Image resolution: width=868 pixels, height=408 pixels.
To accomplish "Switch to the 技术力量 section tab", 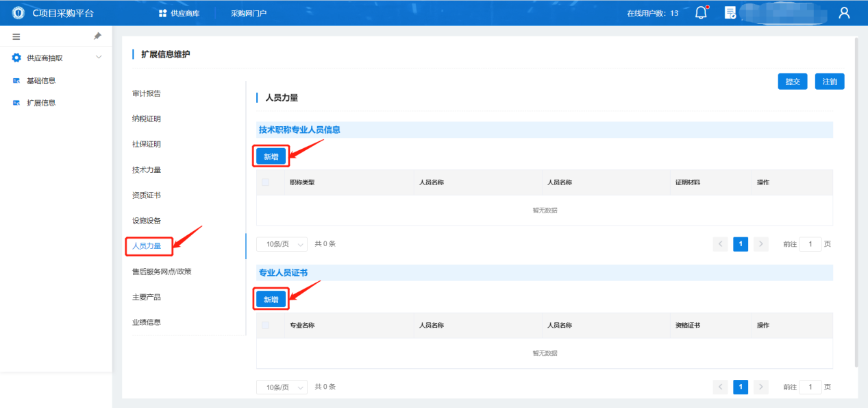I will click(147, 170).
